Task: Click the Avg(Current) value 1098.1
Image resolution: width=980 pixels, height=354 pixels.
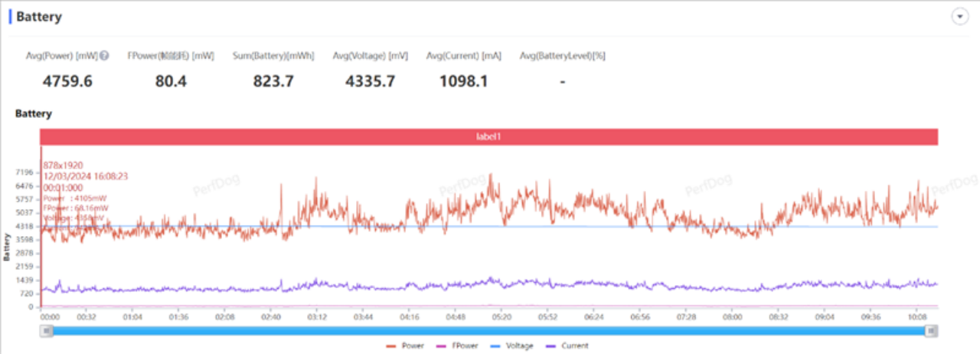Action: [x=463, y=80]
